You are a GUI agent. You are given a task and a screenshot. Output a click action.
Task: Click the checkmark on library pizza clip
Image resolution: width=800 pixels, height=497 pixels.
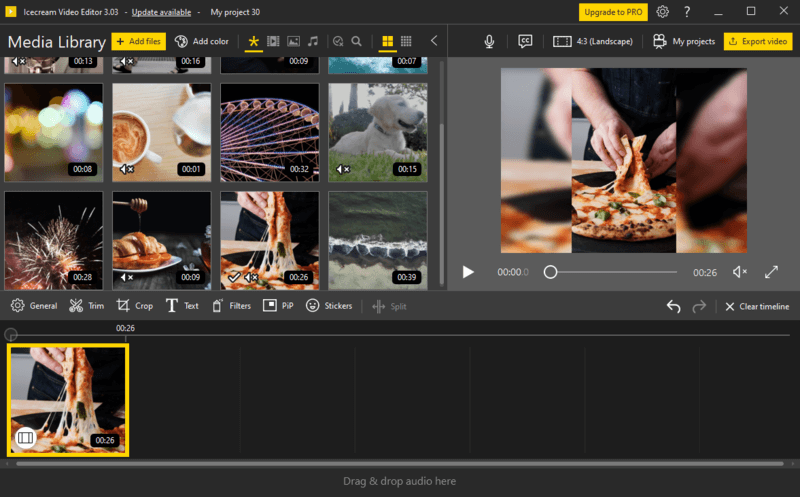pos(234,277)
